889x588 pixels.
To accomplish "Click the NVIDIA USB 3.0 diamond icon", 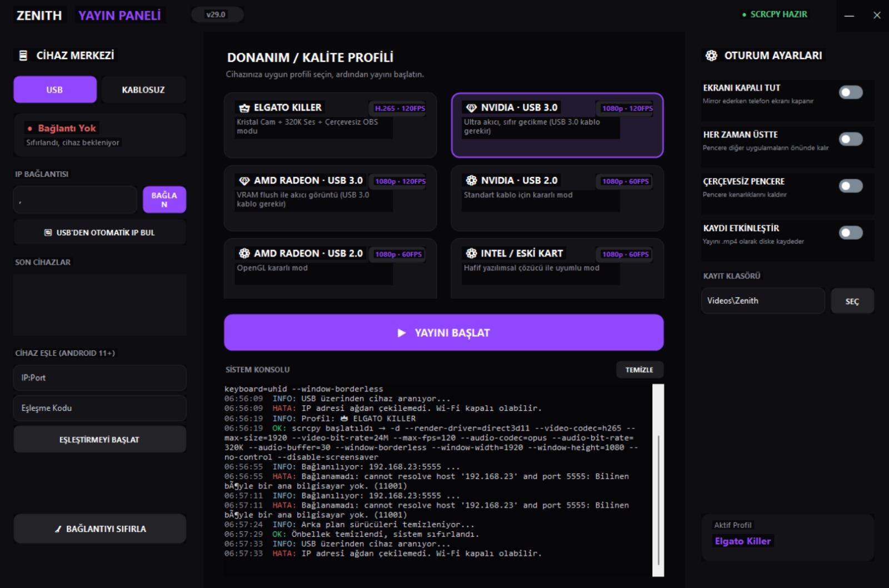I will click(x=471, y=108).
